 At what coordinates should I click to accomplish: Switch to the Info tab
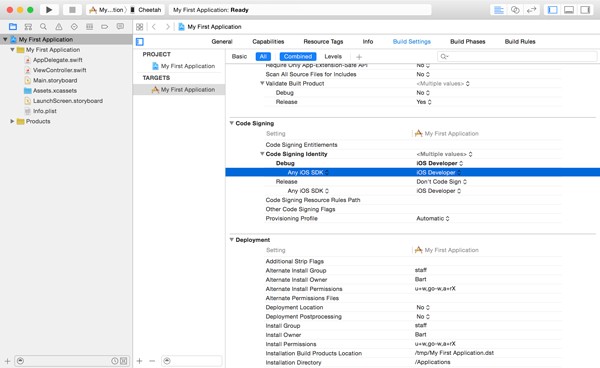click(x=368, y=41)
